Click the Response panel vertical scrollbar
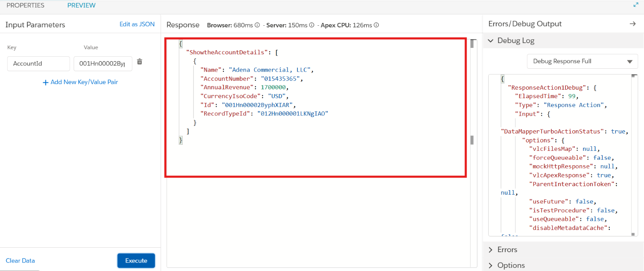Screen dimensions: 644x271 coord(472,140)
